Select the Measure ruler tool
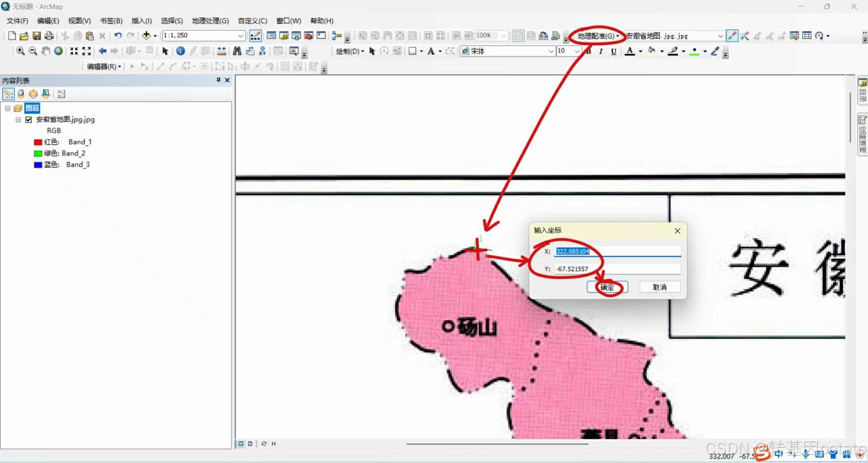 (222, 51)
